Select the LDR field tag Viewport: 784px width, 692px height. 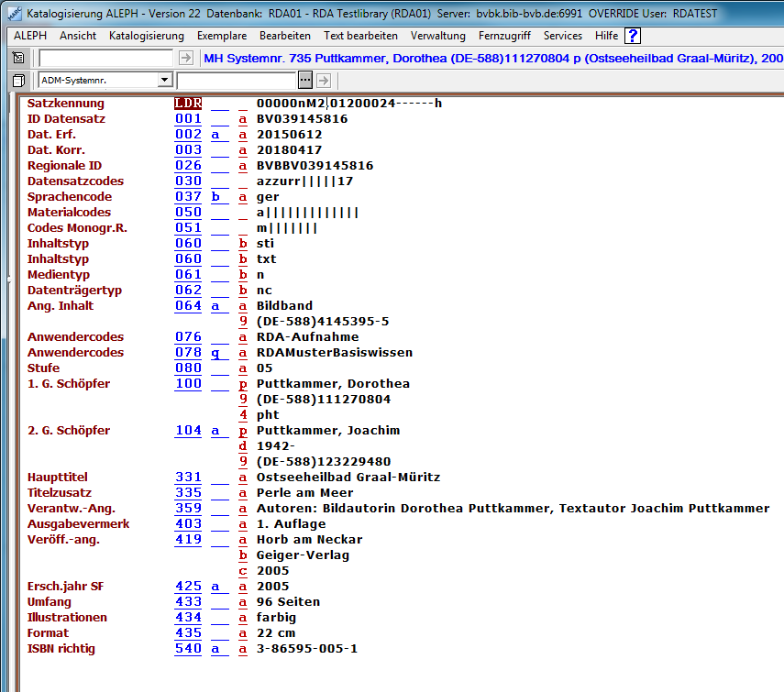pyautogui.click(x=188, y=104)
